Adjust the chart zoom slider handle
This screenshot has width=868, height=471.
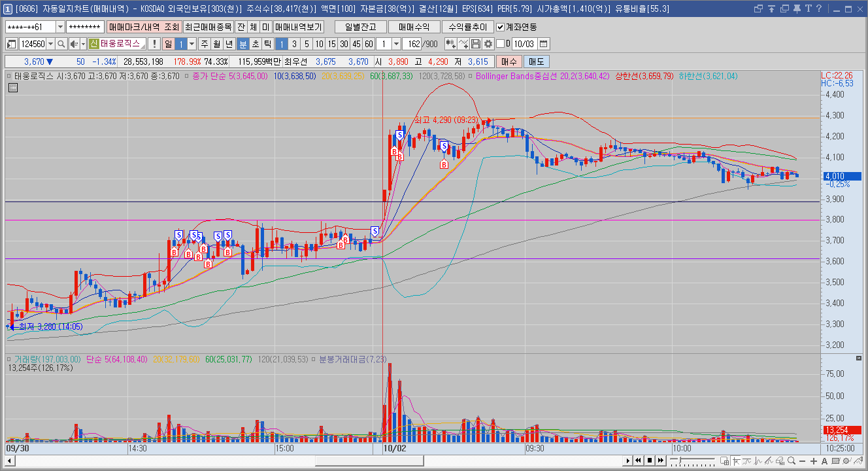point(680,461)
